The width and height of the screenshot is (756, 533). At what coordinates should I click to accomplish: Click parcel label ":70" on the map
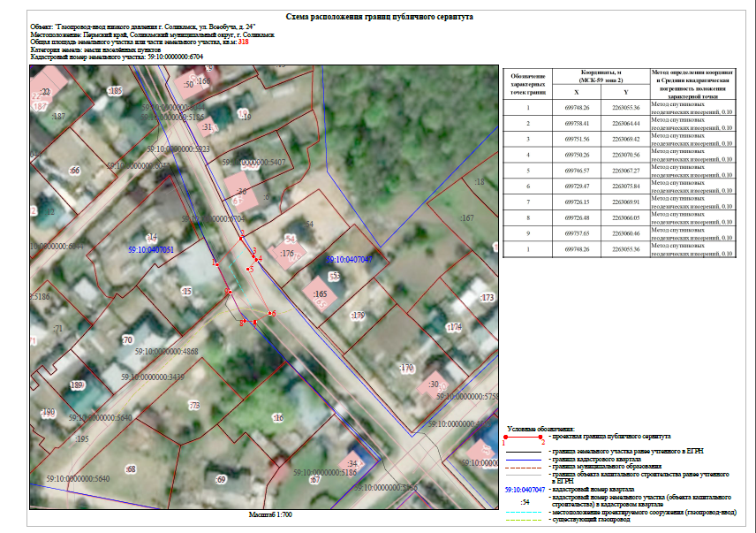click(127, 340)
